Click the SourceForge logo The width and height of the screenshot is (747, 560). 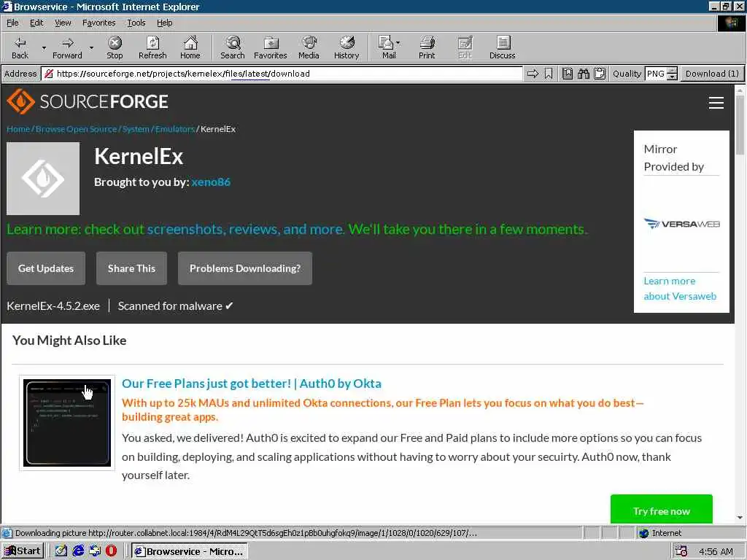pos(88,101)
